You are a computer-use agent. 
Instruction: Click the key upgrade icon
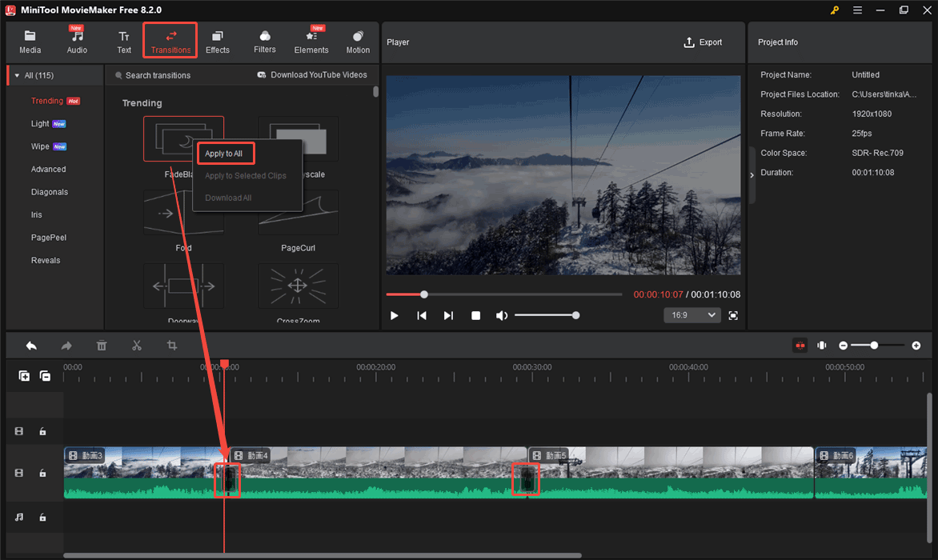coord(835,10)
